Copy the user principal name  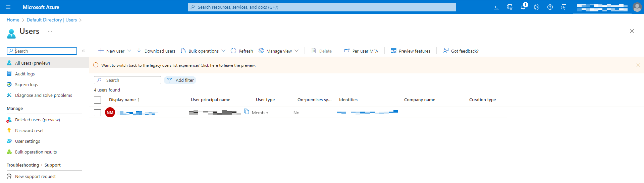tap(247, 112)
